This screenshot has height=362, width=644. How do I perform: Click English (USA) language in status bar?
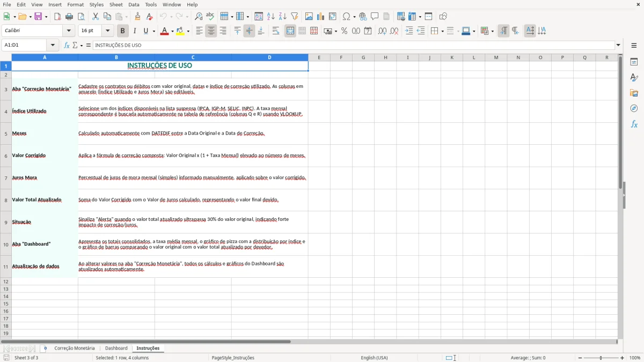pos(374,358)
